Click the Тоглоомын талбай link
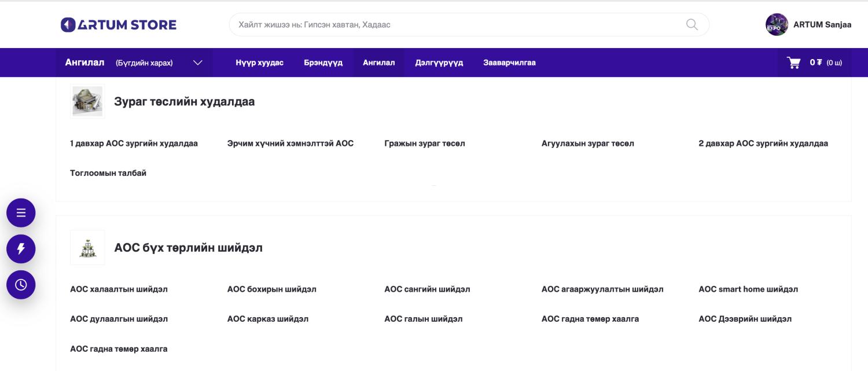 coord(108,173)
